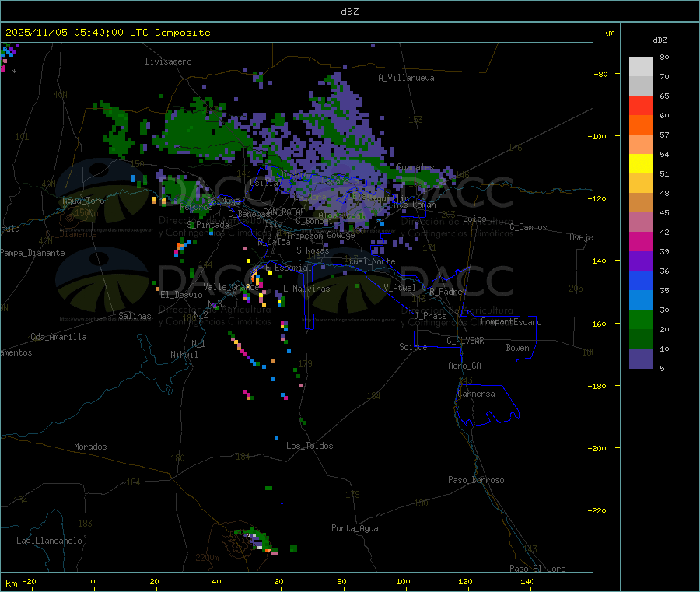The image size is (700, 592).
Task: Click the '-20' km tick on the bottom axis
Action: coord(29,581)
